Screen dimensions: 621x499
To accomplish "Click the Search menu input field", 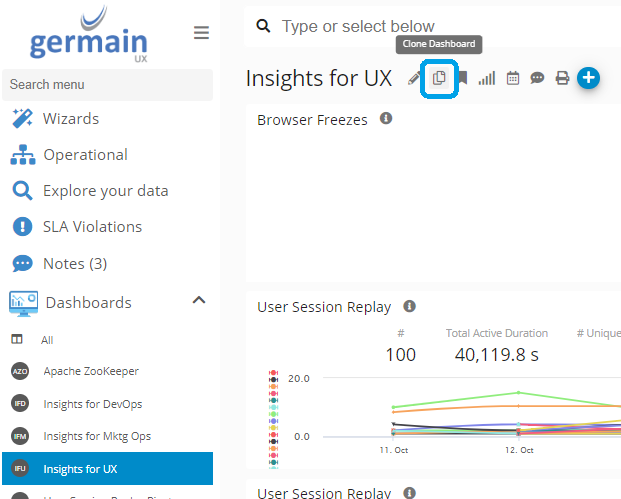I will (106, 85).
